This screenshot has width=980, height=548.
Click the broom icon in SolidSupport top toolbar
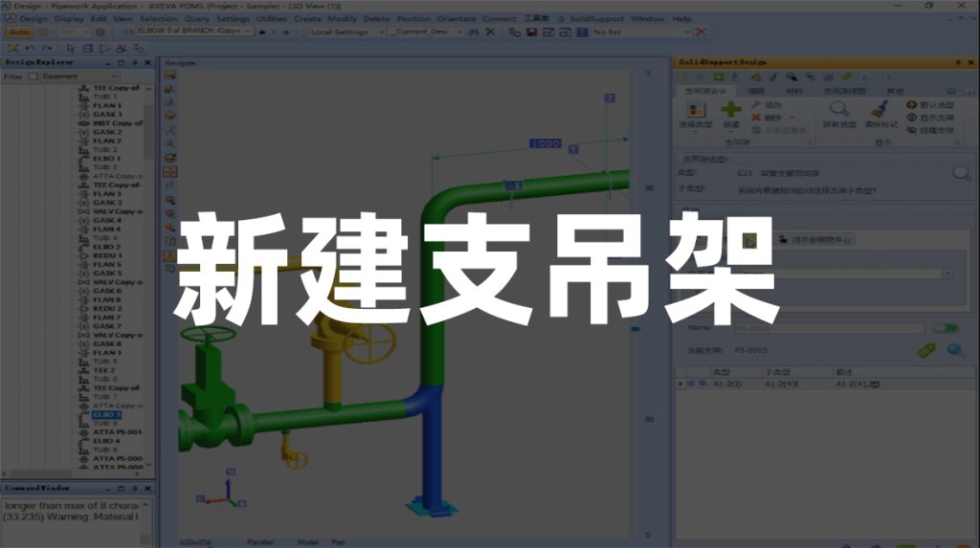(x=773, y=77)
